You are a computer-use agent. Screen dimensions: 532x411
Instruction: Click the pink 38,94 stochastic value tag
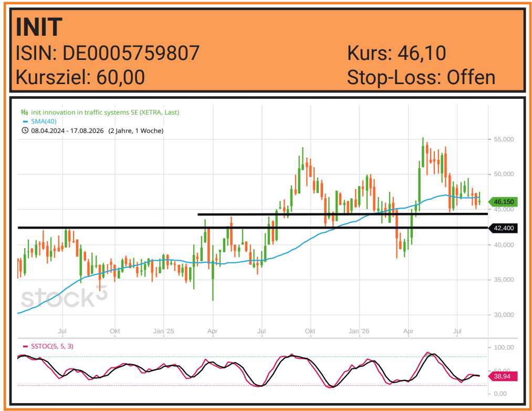tap(503, 376)
